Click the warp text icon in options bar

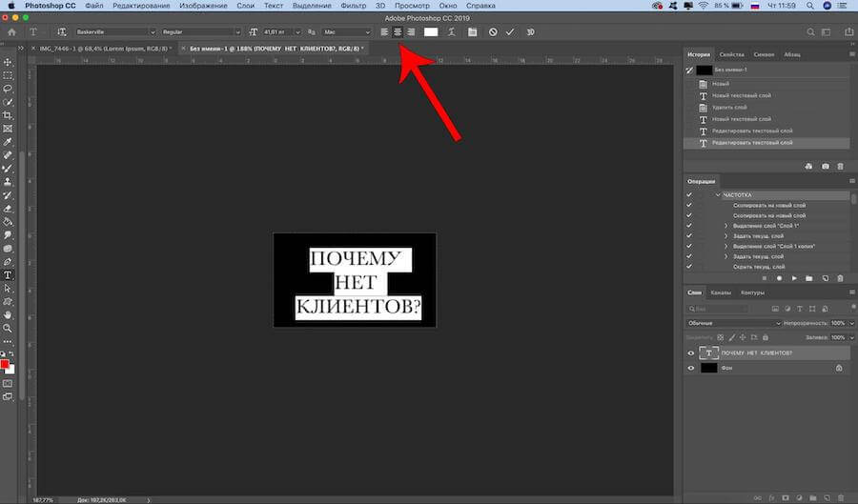(x=451, y=31)
